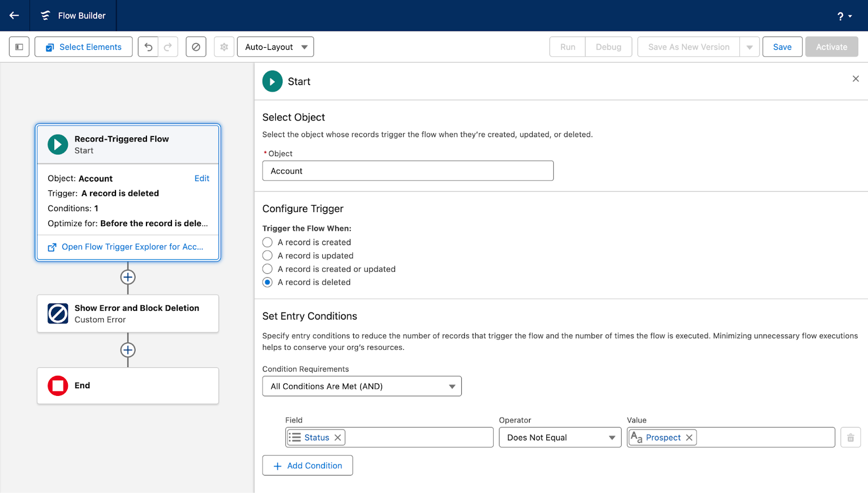Select 'A record is created' radio
The height and width of the screenshot is (493, 868).
(267, 242)
